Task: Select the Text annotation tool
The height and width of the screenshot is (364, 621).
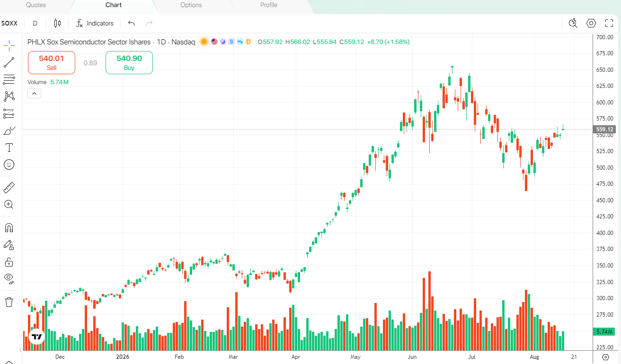Action: click(x=9, y=147)
